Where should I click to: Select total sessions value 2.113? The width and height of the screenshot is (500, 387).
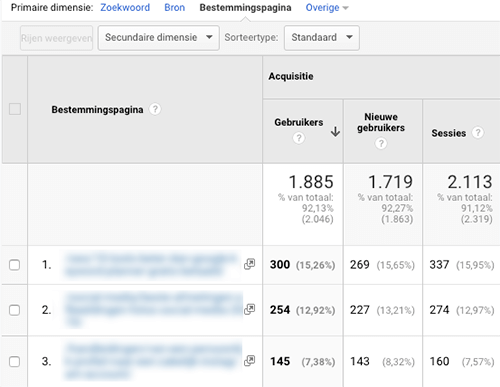tap(470, 182)
